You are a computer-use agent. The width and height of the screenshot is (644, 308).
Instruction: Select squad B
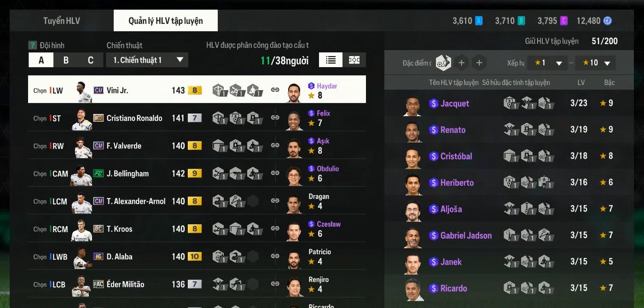point(66,60)
